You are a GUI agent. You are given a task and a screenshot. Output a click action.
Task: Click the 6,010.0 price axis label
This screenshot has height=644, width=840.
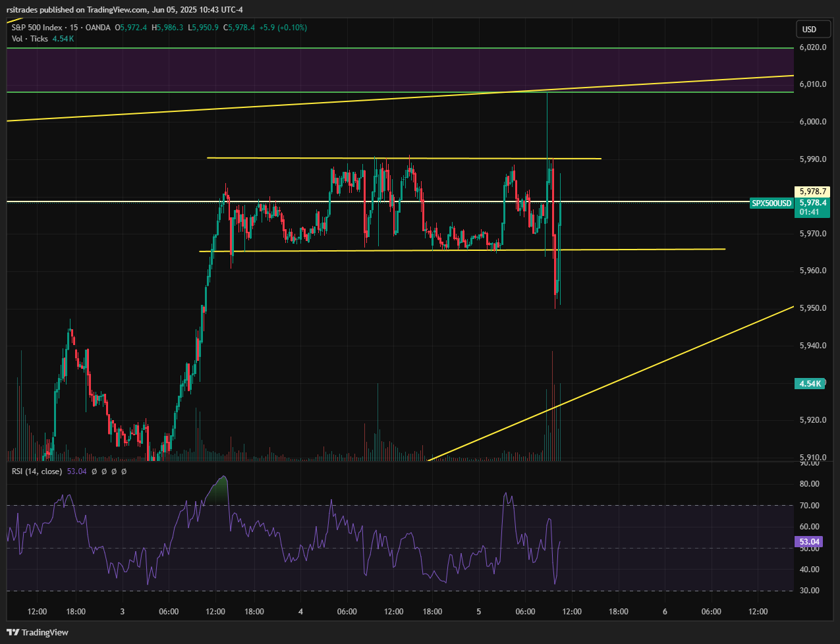pyautogui.click(x=812, y=84)
